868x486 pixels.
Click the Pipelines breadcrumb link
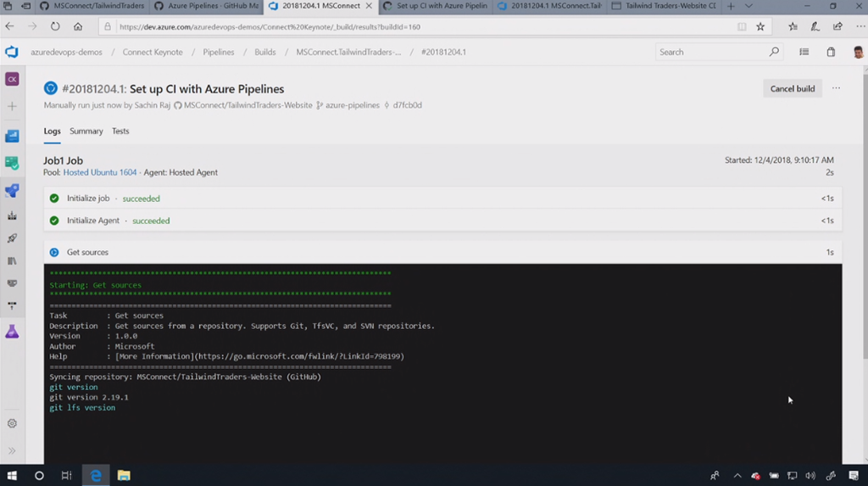point(218,52)
